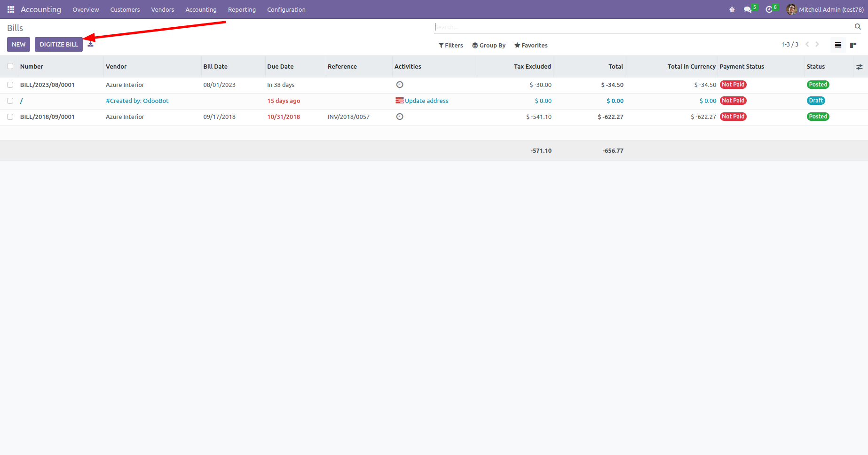Screen dimensions: 868x455
Task: Click the search magnifier icon
Action: [858, 27]
